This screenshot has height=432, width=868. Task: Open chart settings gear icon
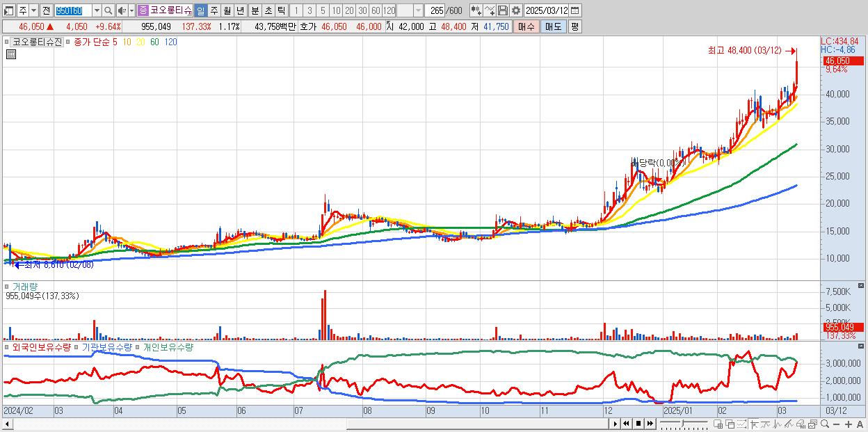516,10
